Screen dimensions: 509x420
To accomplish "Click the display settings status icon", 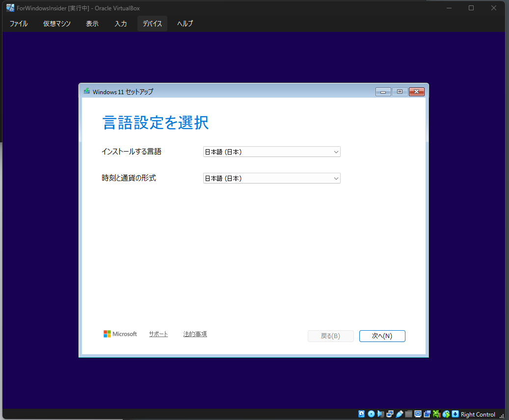I will click(x=418, y=414).
